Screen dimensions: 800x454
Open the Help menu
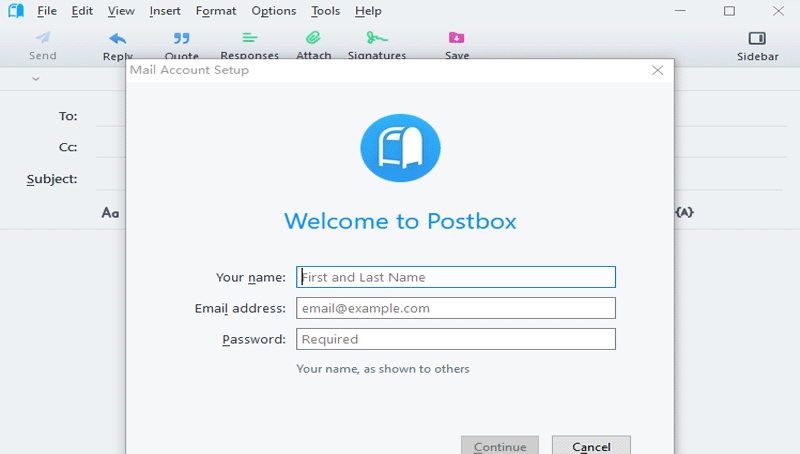368,11
